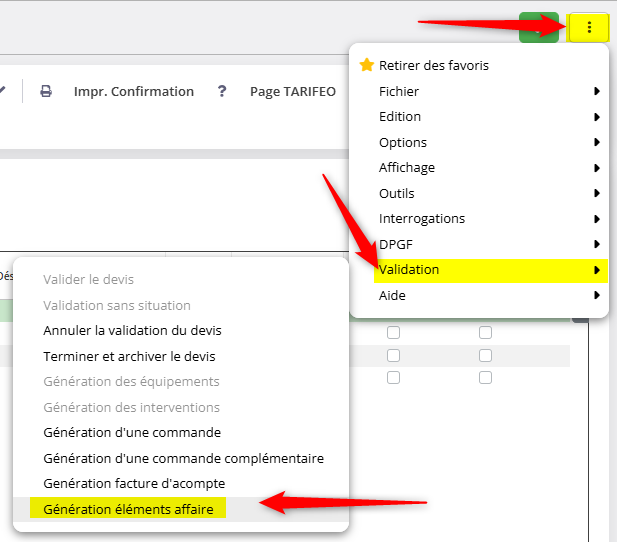This screenshot has height=542, width=617.
Task: Choose Annuler la validation du devis
Action: [x=132, y=331]
